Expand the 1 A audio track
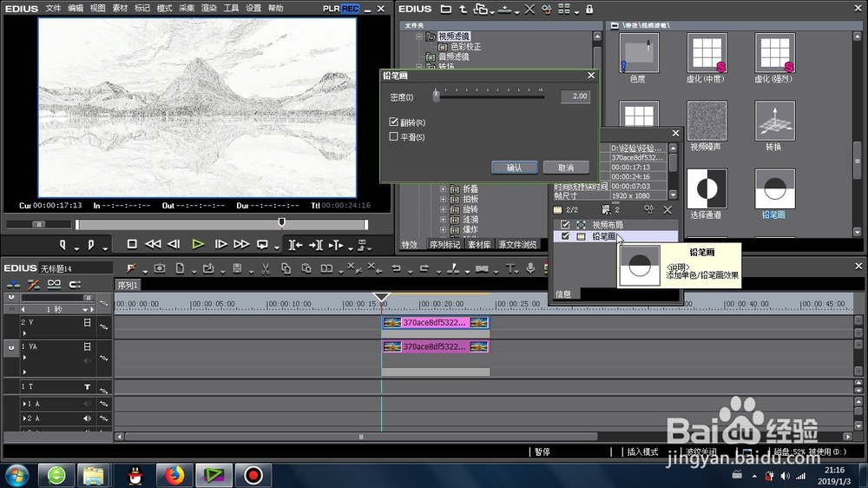Image resolution: width=868 pixels, height=488 pixels. (x=23, y=404)
